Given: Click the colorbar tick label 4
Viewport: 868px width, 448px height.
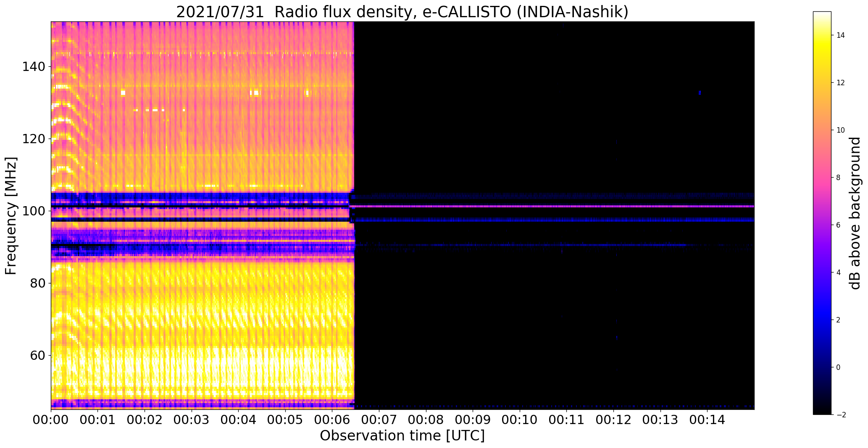Looking at the screenshot, I should 838,272.
